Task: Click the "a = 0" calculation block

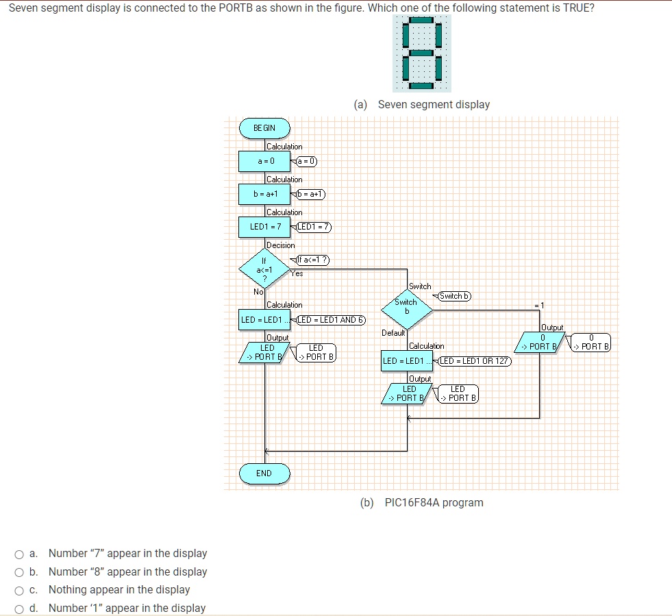Action: tap(264, 161)
